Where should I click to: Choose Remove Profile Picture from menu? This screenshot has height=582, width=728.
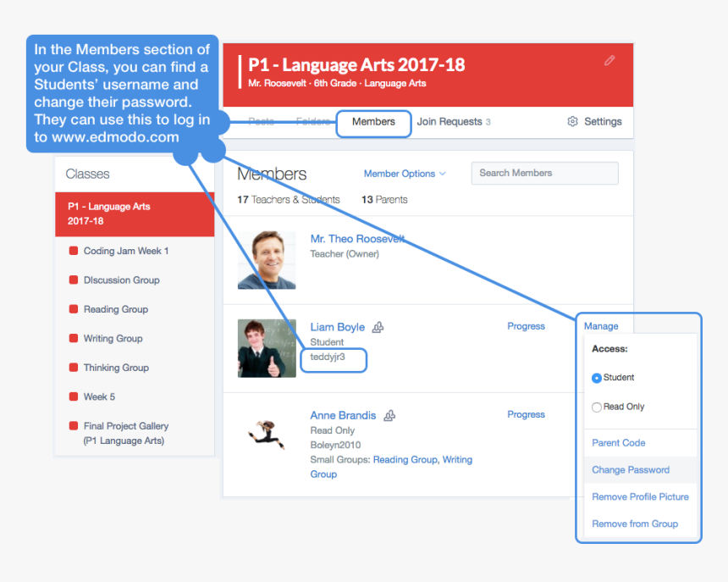(640, 496)
